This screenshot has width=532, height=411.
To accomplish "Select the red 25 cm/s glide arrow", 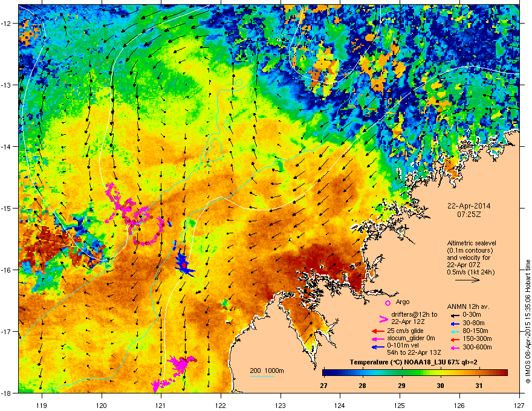I will (378, 331).
